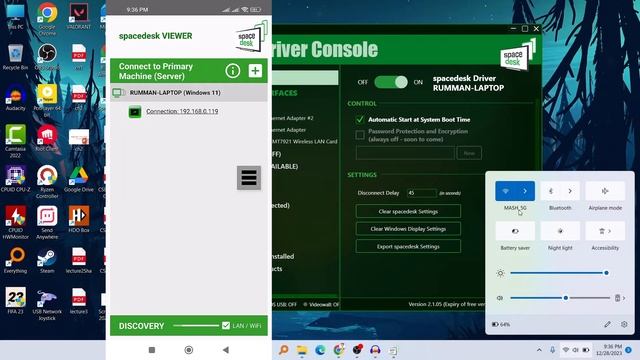Adjust DISCOVERY slider in Viewer
This screenshot has height=360, width=640.
point(196,325)
